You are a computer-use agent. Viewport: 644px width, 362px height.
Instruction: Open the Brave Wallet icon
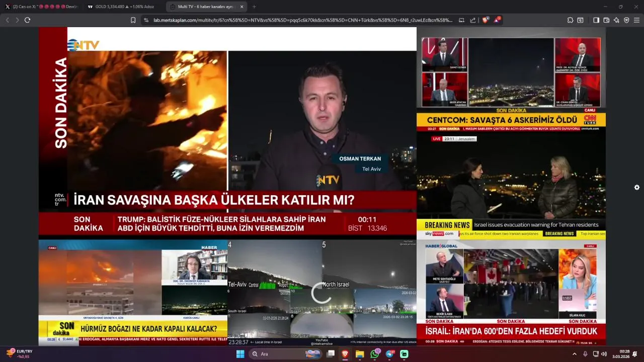click(606, 20)
